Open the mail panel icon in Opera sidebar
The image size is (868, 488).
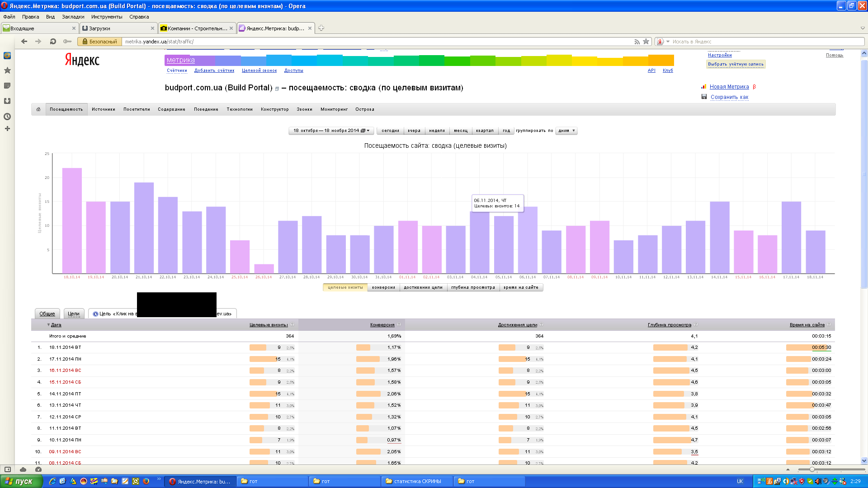coord(7,56)
